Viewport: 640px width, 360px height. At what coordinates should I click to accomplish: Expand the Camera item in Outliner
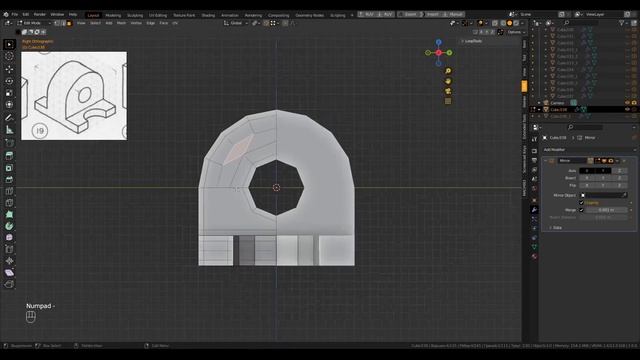(539, 103)
